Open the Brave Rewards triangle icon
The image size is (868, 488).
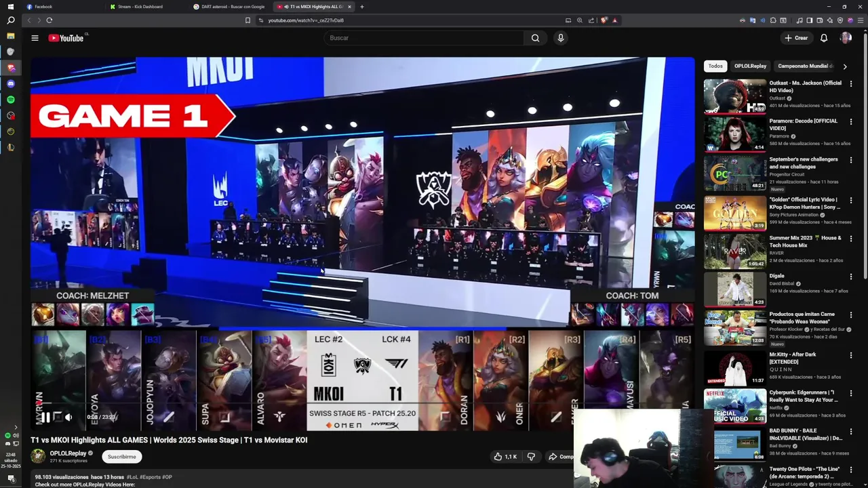[614, 20]
